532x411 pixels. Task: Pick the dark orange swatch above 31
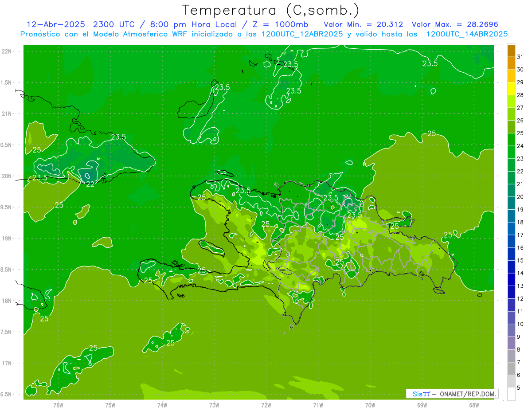point(511,50)
